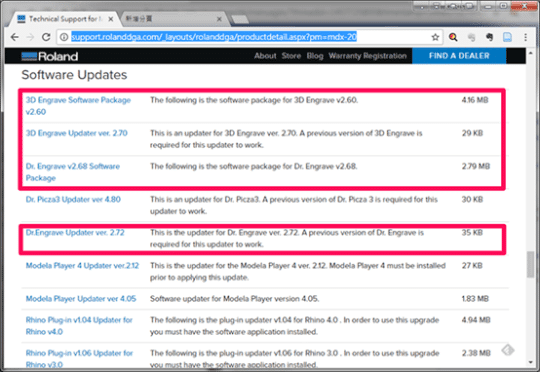Reload the page with the refresh icon
Screen dimensions: 540x372
(x=46, y=37)
